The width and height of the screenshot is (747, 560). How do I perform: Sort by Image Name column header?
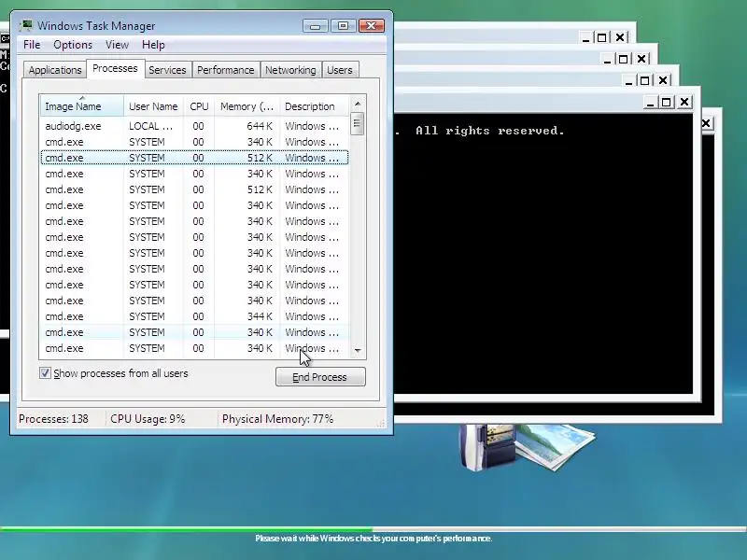pos(82,106)
